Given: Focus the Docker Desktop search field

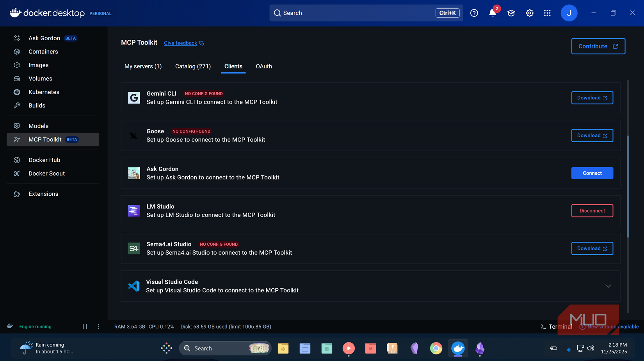Looking at the screenshot, I should [x=366, y=13].
